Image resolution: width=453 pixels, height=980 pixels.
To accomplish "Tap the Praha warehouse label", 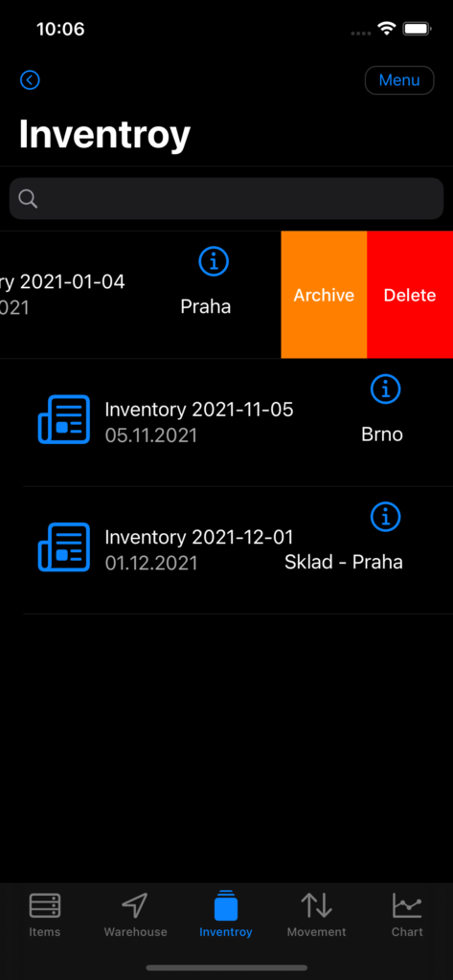I will 206,307.
